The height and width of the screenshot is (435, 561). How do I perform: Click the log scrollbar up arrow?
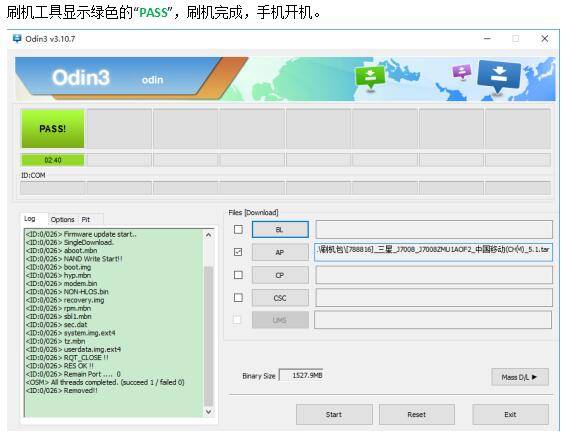pyautogui.click(x=209, y=235)
